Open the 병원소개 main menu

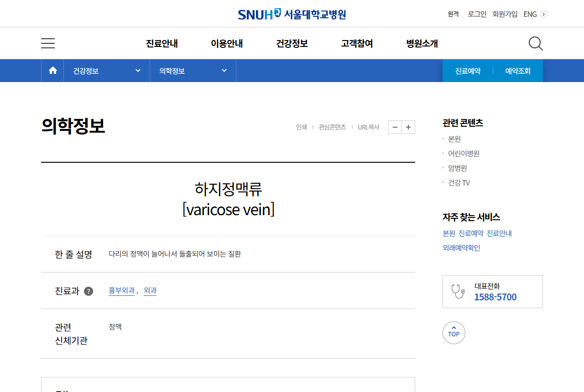[422, 43]
